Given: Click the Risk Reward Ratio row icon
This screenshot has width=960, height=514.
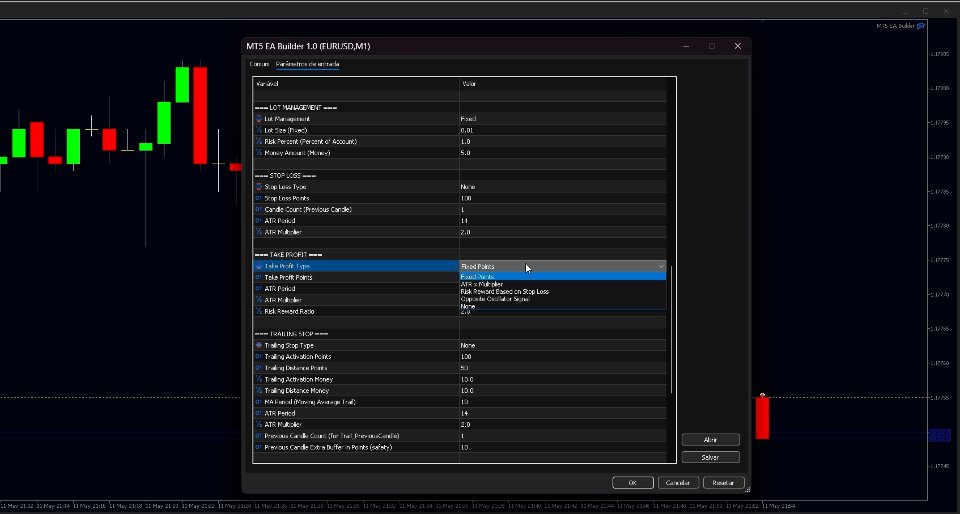Looking at the screenshot, I should click(x=258, y=311).
